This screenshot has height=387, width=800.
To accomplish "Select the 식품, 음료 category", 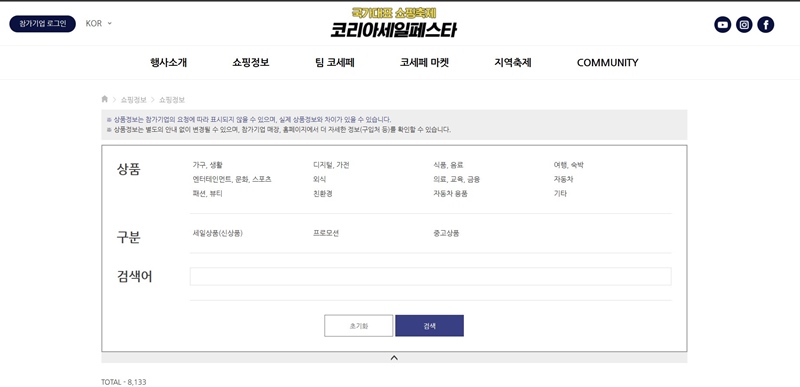I will pos(448,165).
